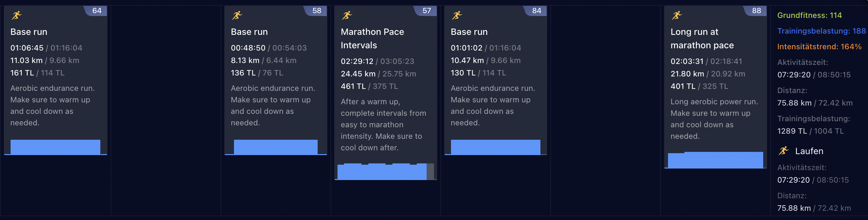Click the Grundfitness: 114 summary value

809,15
